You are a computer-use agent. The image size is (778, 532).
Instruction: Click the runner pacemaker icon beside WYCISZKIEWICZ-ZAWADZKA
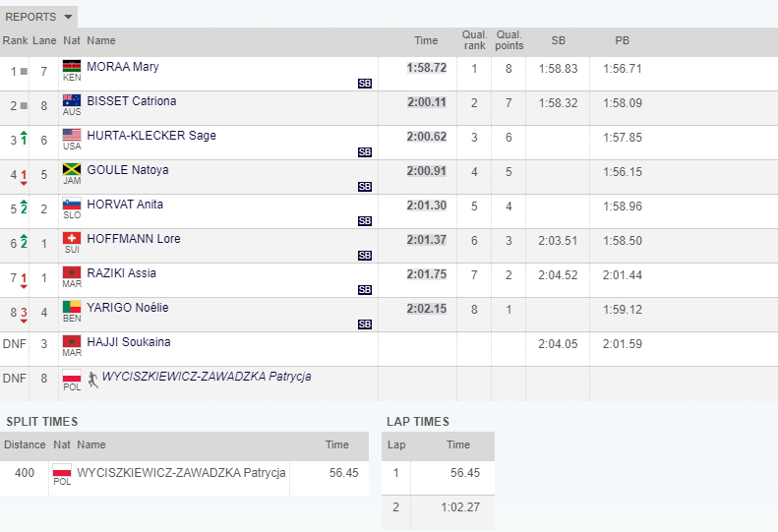92,378
